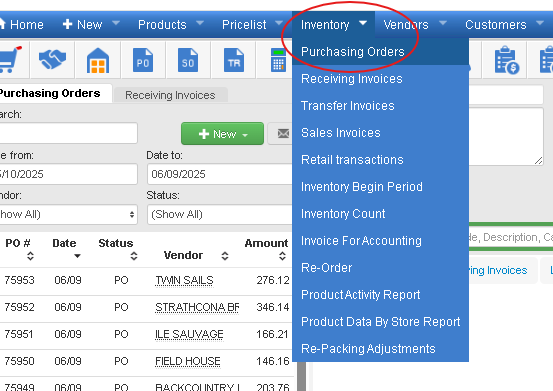The height and width of the screenshot is (391, 553).
Task: Open the Pricelist menu
Action: pyautogui.click(x=252, y=25)
